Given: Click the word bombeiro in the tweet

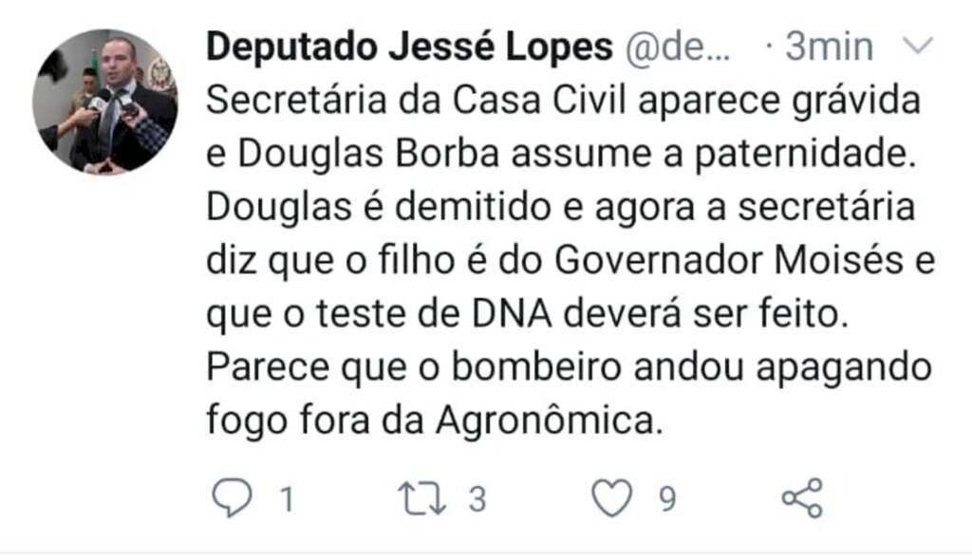Looking at the screenshot, I should pyautogui.click(x=536, y=367).
